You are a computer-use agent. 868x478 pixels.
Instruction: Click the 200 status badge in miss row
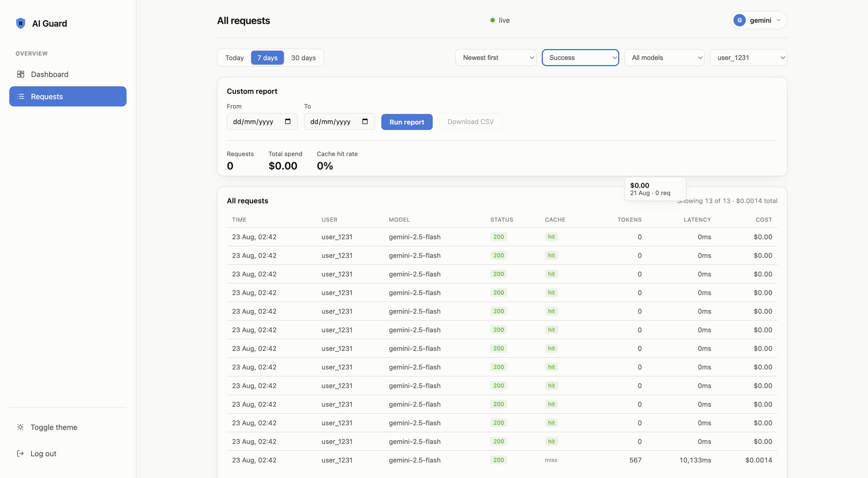(x=498, y=460)
